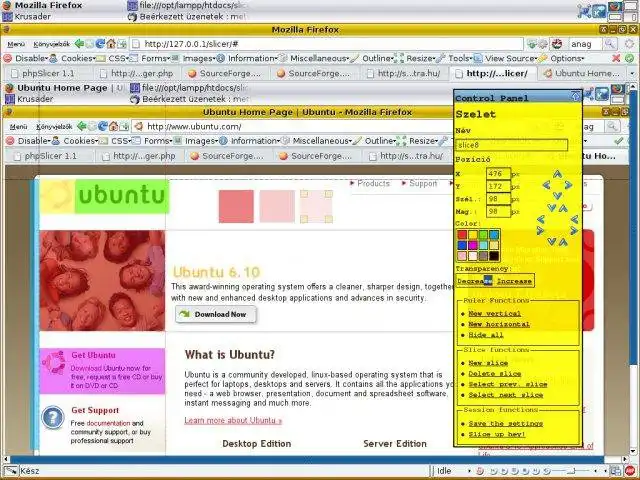The height and width of the screenshot is (480, 640).
Task: Pick the white color swatch
Action: click(473, 256)
